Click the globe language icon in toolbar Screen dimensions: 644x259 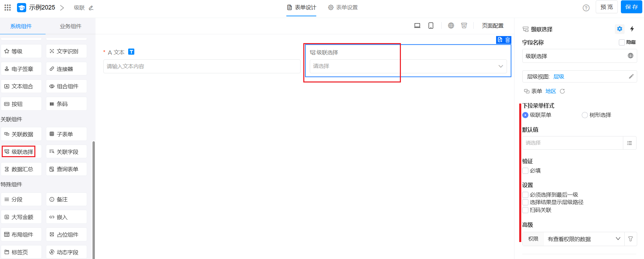tap(451, 26)
